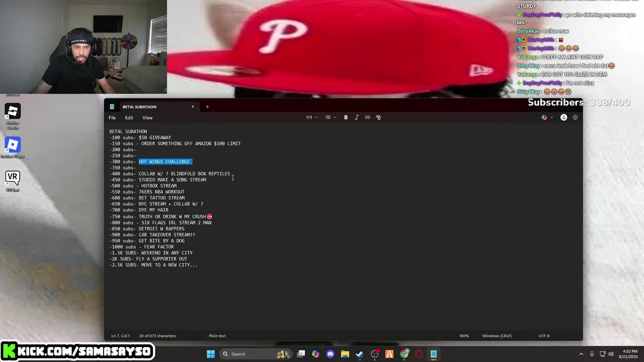Toggle bold formatting in Notepad
644x362 pixels.
[346, 117]
